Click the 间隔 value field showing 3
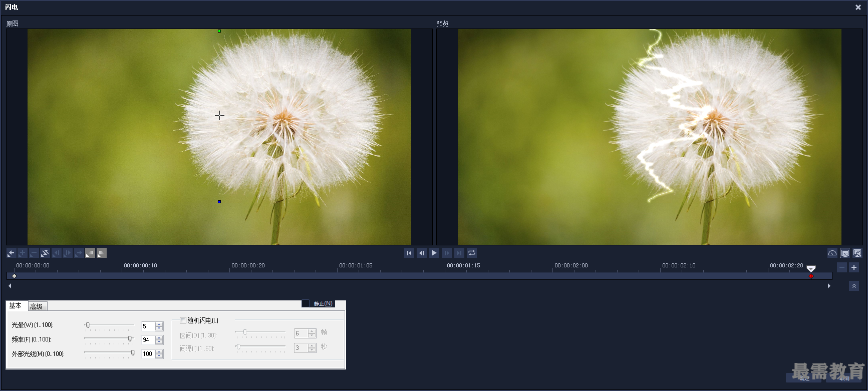The width and height of the screenshot is (868, 391). (x=301, y=347)
